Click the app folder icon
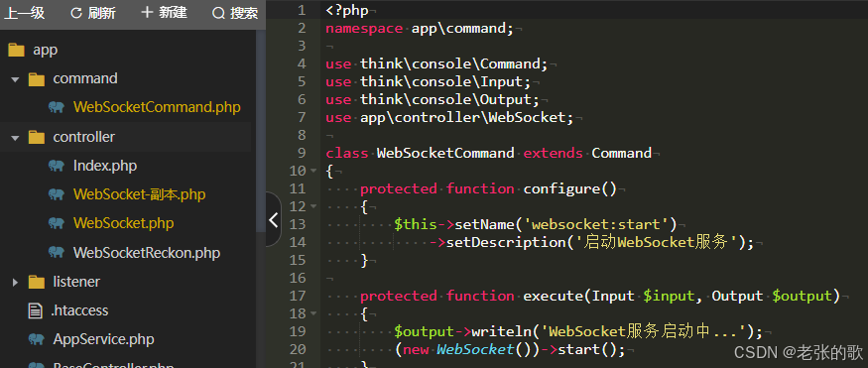The width and height of the screenshot is (868, 368). coord(16,51)
